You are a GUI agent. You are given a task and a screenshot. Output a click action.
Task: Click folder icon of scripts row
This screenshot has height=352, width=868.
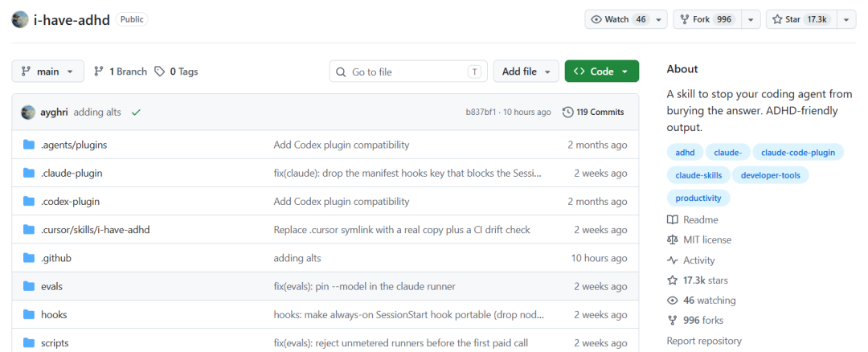pos(29,342)
